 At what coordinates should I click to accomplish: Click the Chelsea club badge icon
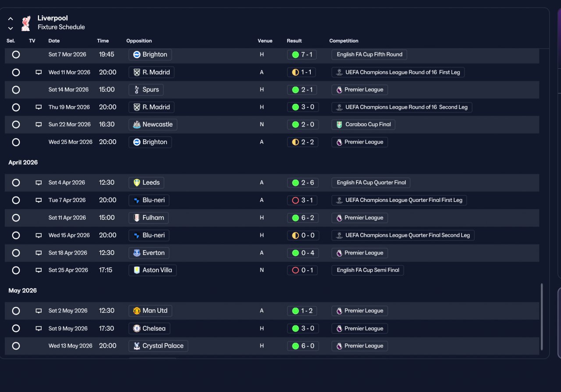(137, 328)
